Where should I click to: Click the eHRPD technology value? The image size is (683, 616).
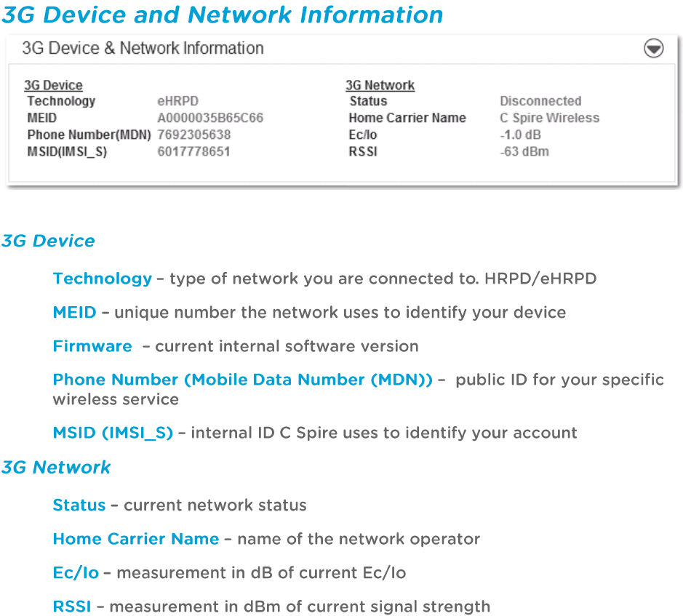[177, 101]
